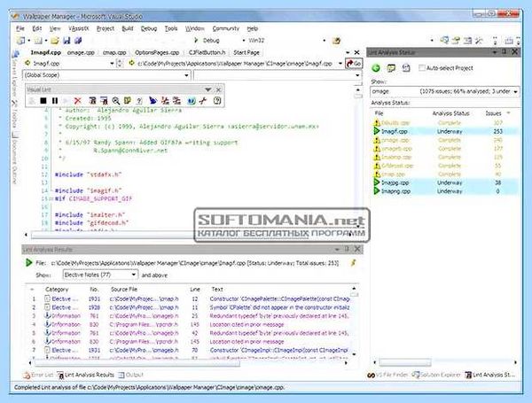Open the VS File Finder tab
Image resolution: width=532 pixels, height=403 pixels.
point(387,375)
